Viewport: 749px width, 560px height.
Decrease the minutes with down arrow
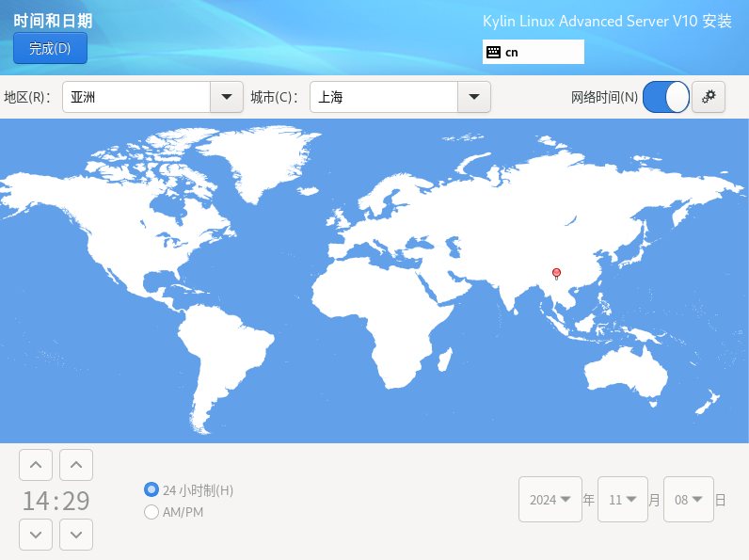(x=76, y=535)
